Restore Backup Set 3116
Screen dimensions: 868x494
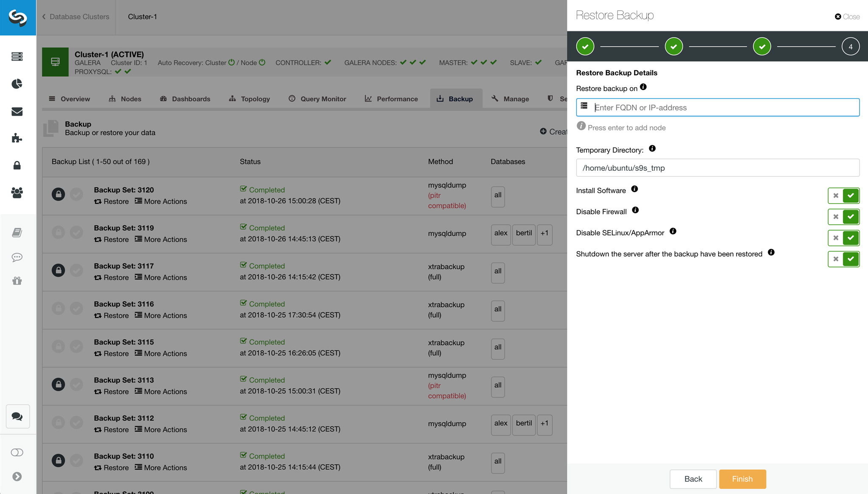click(x=111, y=316)
